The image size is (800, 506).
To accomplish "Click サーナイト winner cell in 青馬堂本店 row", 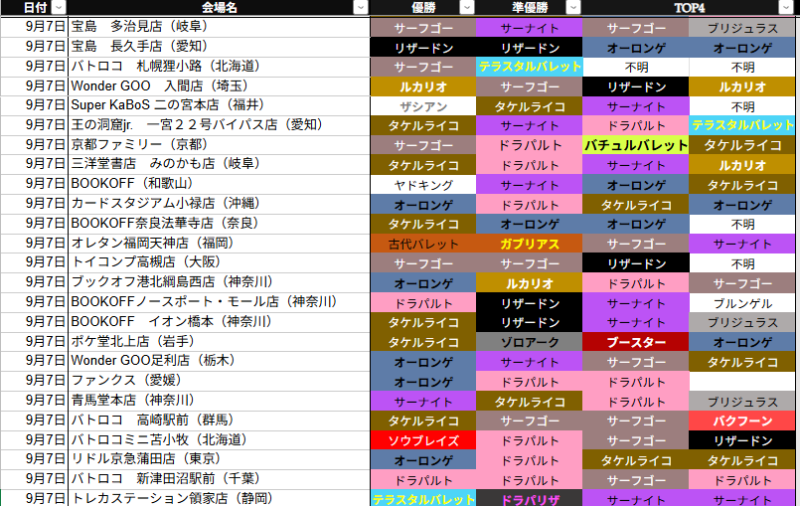I will [x=423, y=401].
